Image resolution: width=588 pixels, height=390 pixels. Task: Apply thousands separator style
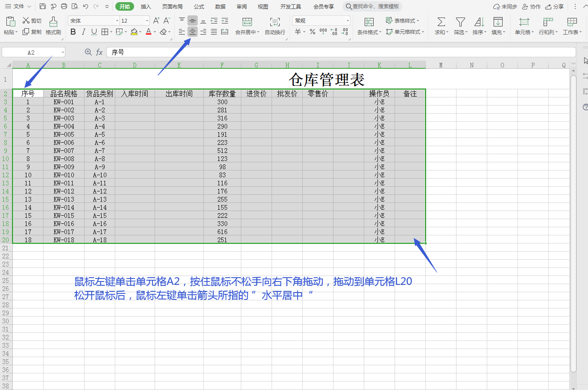(x=323, y=32)
